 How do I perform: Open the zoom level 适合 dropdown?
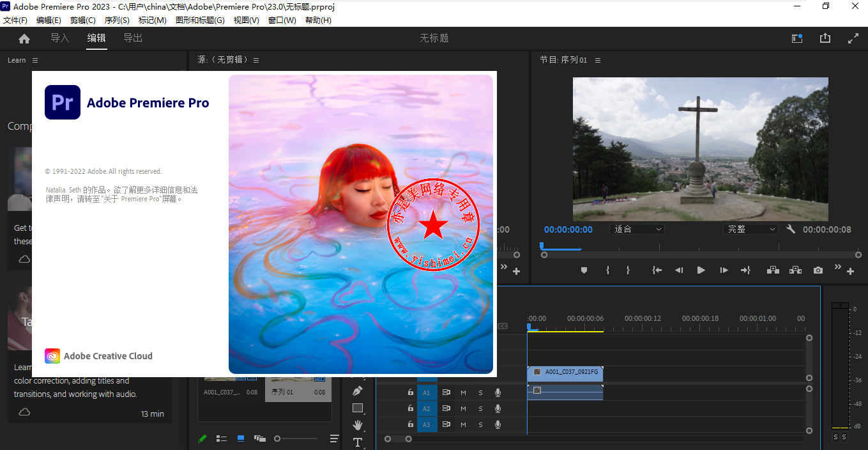pos(637,229)
